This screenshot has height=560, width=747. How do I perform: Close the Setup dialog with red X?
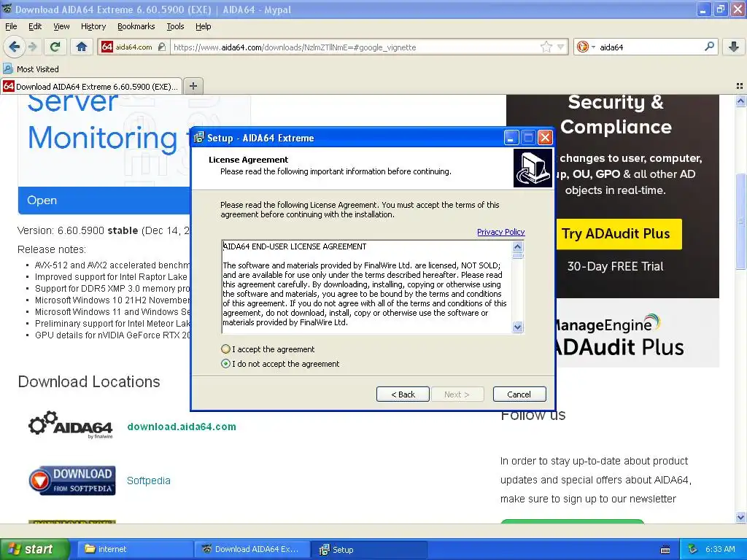[x=545, y=138]
